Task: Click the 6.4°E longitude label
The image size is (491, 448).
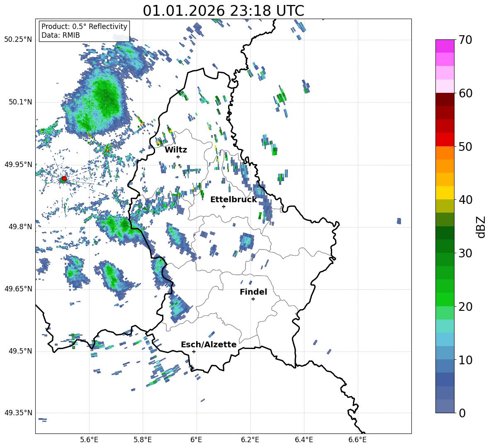Action: coord(304,440)
